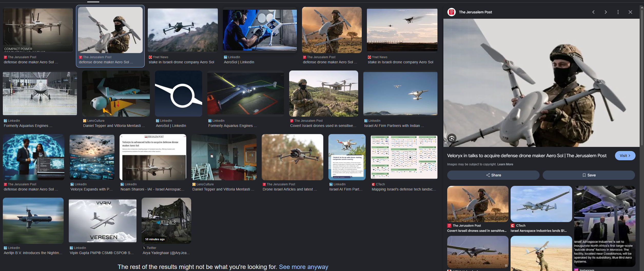Open related CTech Israel Aerospace Industries thumbnail

coord(541,204)
